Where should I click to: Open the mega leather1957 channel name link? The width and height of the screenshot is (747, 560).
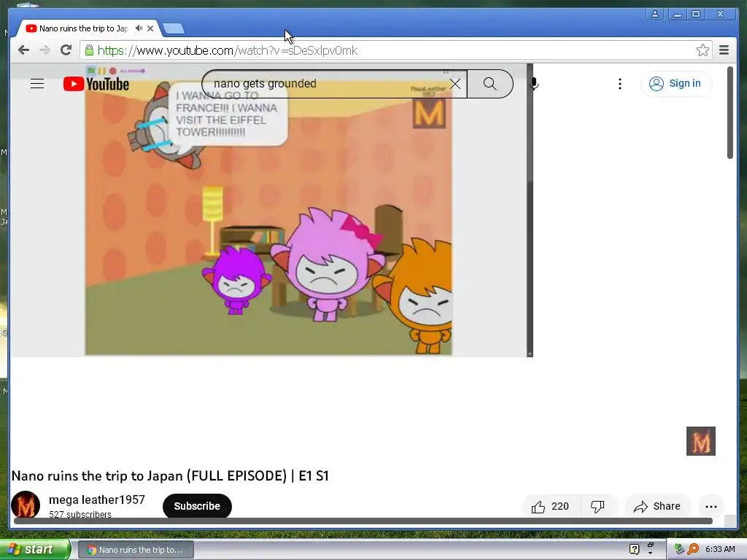[97, 499]
